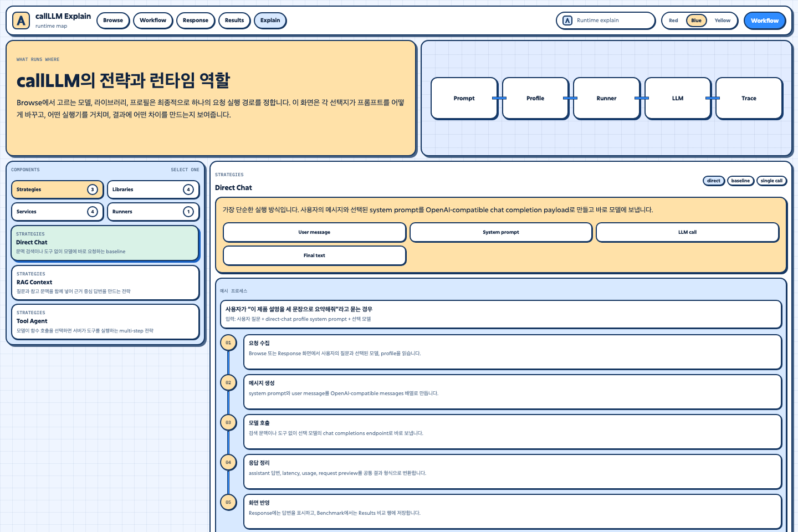
Task: Click the heading "callLLM의 전략과 런타임 역할"
Action: (x=123, y=80)
